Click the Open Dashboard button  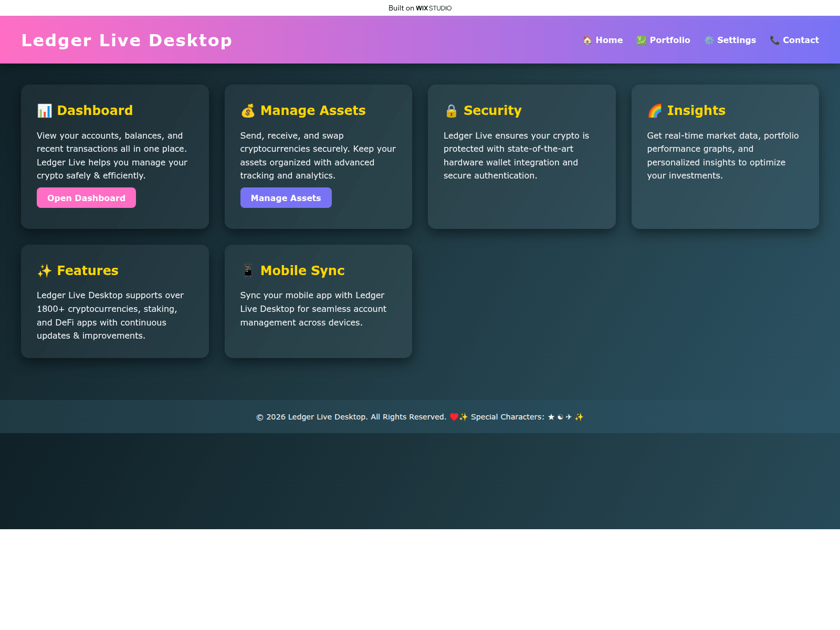pos(86,198)
